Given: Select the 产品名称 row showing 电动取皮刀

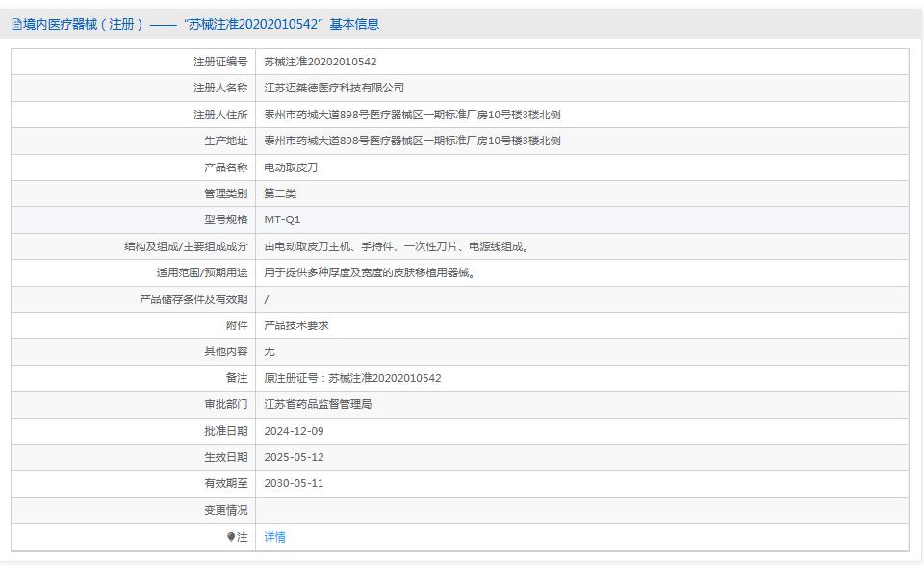Looking at the screenshot, I should [294, 167].
